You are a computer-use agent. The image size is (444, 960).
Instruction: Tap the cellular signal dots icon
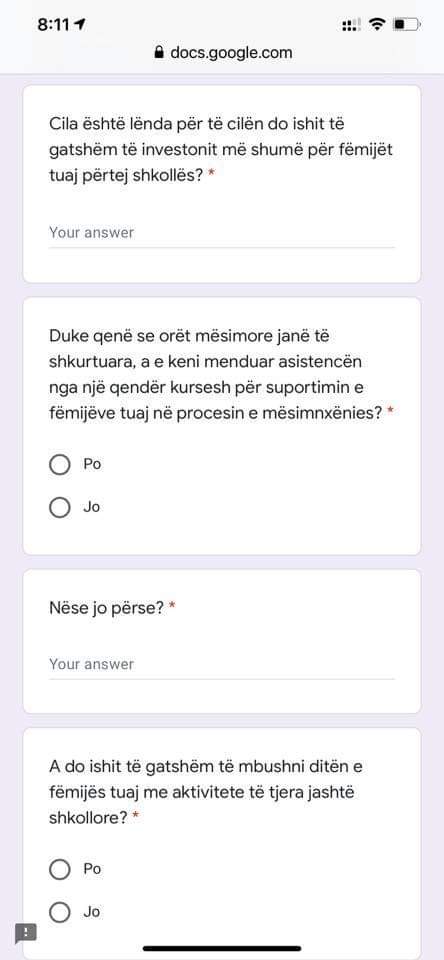pos(351,25)
